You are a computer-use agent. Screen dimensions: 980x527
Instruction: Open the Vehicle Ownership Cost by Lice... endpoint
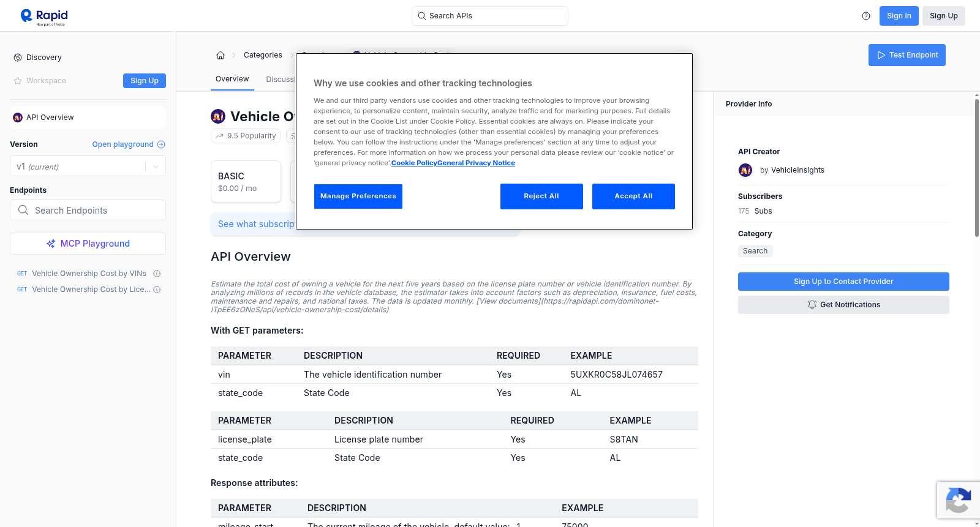91,290
